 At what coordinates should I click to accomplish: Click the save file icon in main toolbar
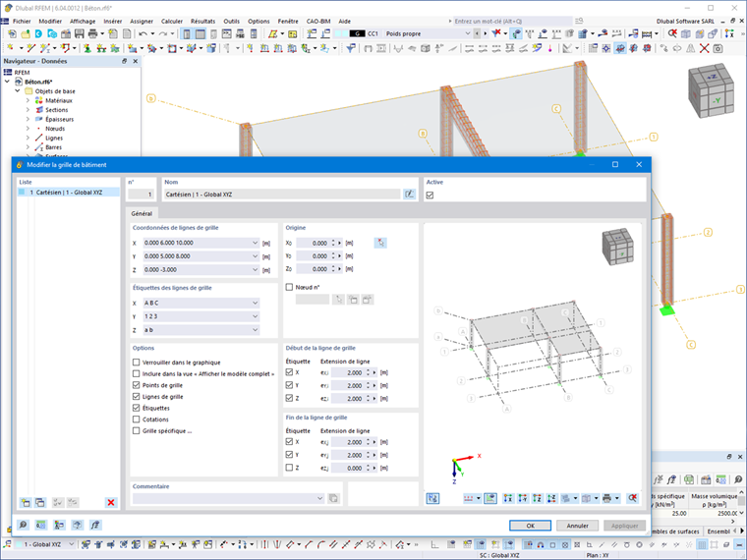click(79, 33)
